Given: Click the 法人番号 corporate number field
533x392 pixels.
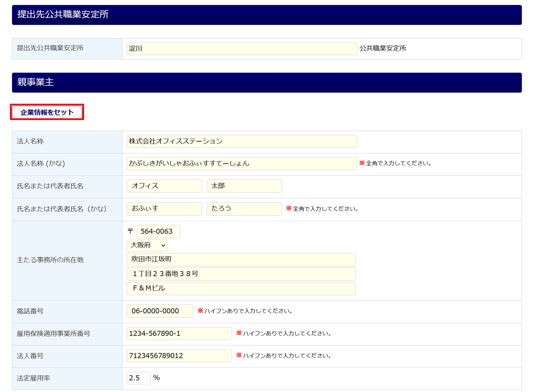Looking at the screenshot, I should tap(179, 356).
